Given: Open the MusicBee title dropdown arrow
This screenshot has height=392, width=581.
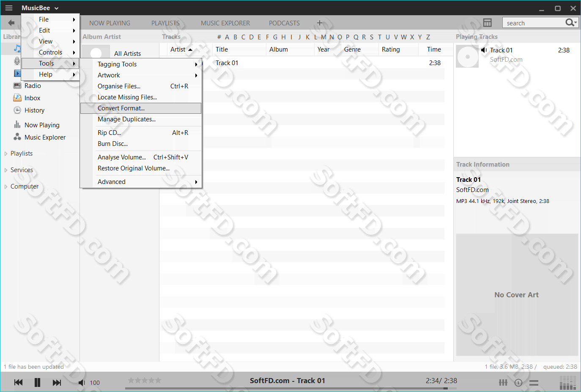Looking at the screenshot, I should [x=57, y=8].
